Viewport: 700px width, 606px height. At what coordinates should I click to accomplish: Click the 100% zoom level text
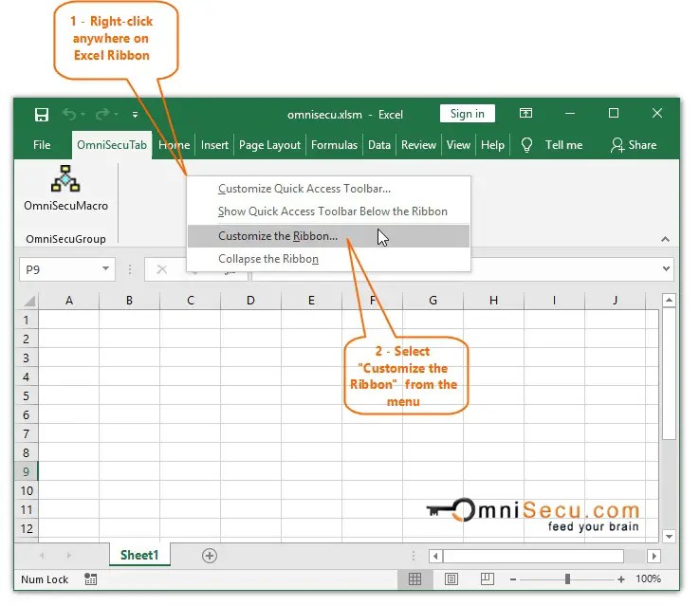pyautogui.click(x=648, y=579)
